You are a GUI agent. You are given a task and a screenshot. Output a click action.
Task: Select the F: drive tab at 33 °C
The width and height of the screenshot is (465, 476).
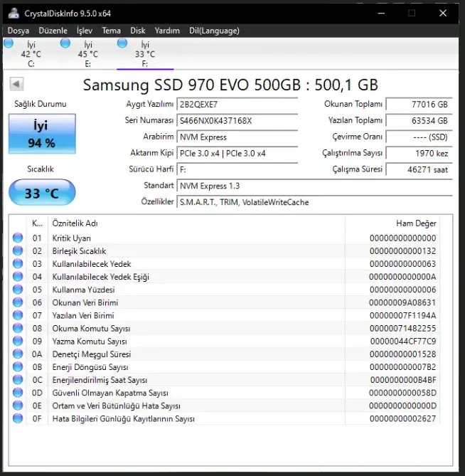click(145, 54)
